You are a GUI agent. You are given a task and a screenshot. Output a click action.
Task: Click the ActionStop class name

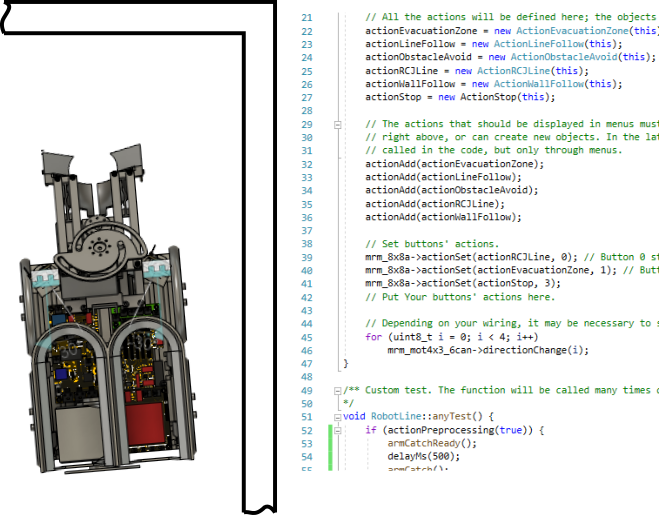[x=493, y=97]
